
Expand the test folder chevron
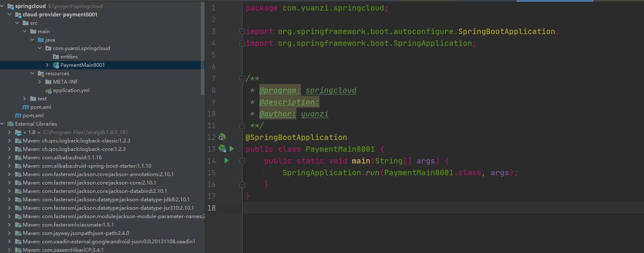point(25,99)
